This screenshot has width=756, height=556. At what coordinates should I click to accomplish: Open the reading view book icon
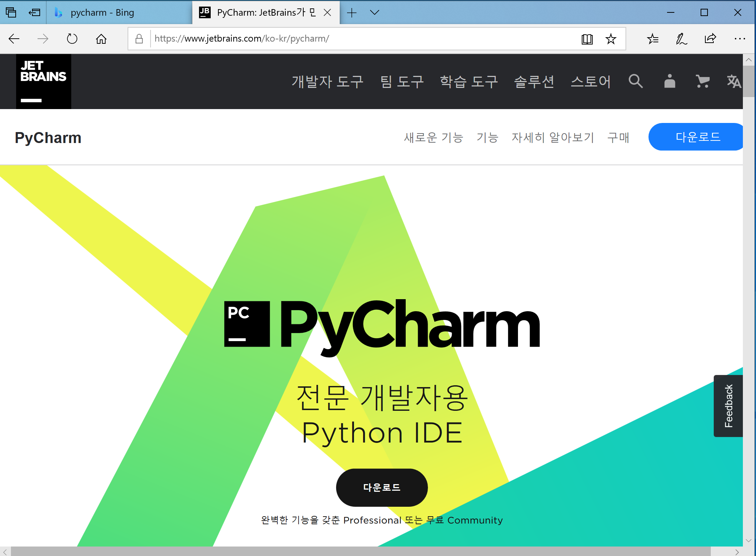pos(587,39)
